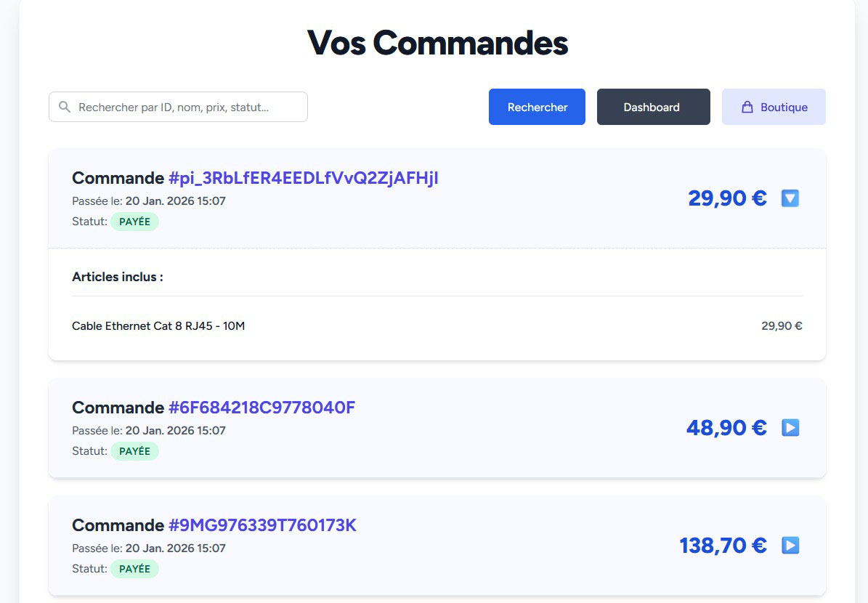The image size is (868, 603).
Task: Click order ID #9MG976339T760173K
Action: coord(262,525)
